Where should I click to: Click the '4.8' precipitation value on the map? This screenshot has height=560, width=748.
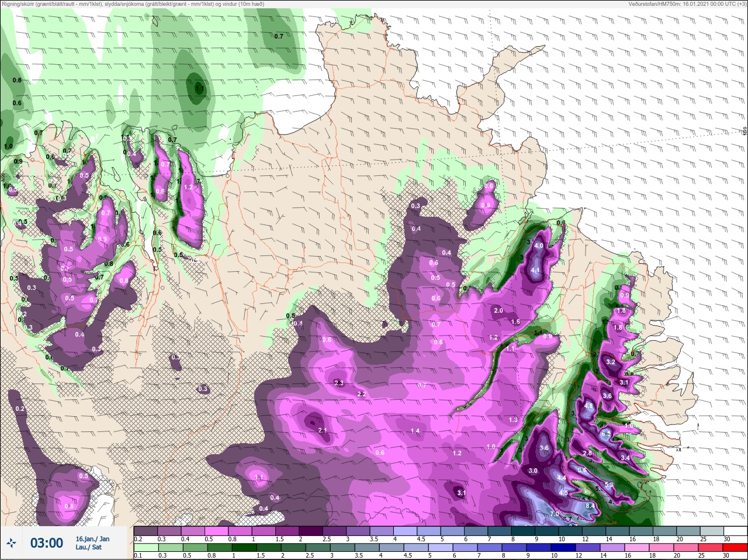coord(588,406)
